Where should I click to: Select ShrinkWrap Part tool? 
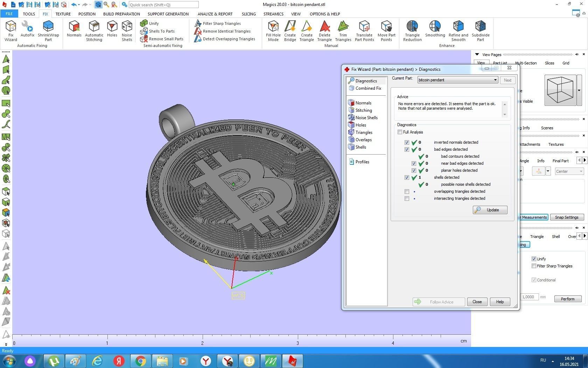coord(48,31)
